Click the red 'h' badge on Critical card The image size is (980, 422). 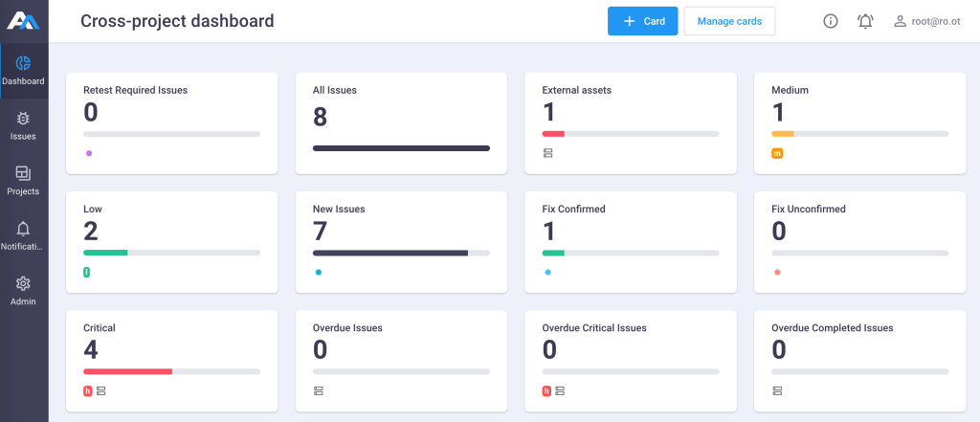point(88,390)
